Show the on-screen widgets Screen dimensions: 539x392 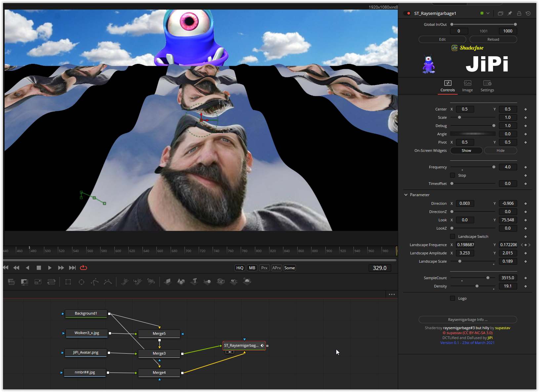[x=466, y=151]
